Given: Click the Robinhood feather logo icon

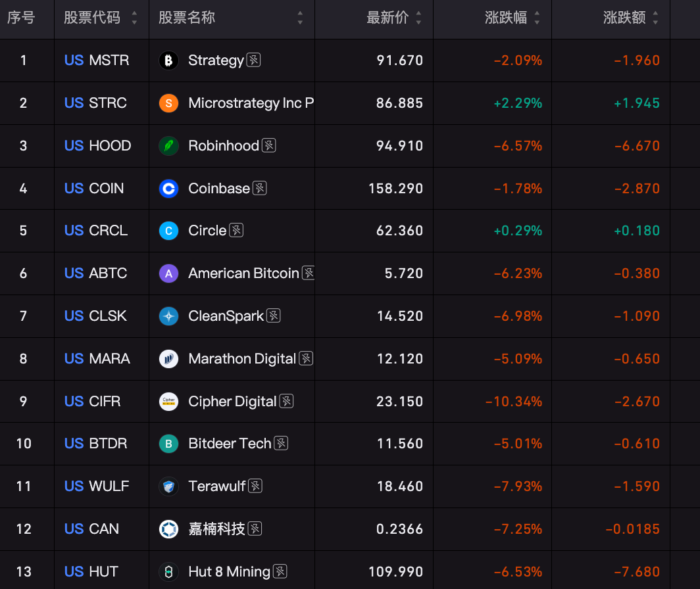Looking at the screenshot, I should pyautogui.click(x=168, y=146).
